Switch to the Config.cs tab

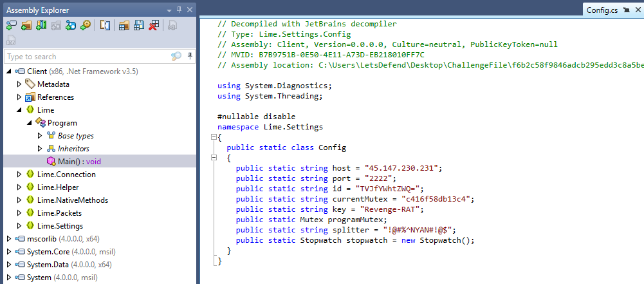[602, 10]
